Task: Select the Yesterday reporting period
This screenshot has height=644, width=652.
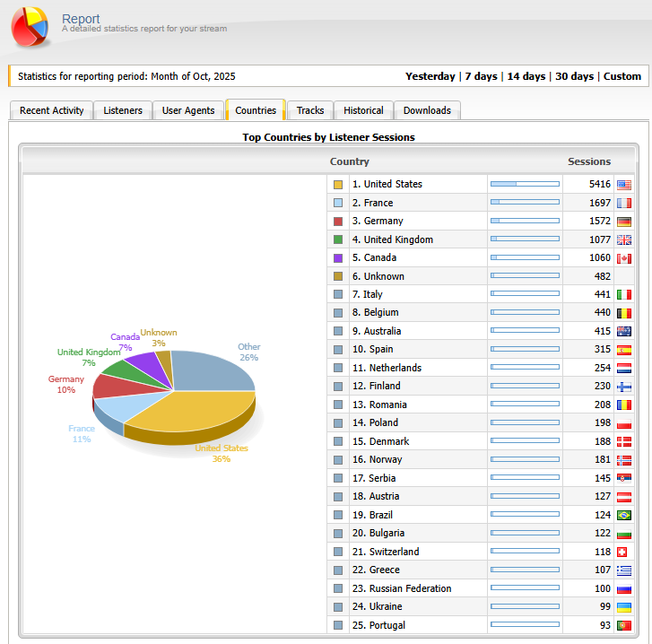Action: click(x=430, y=76)
